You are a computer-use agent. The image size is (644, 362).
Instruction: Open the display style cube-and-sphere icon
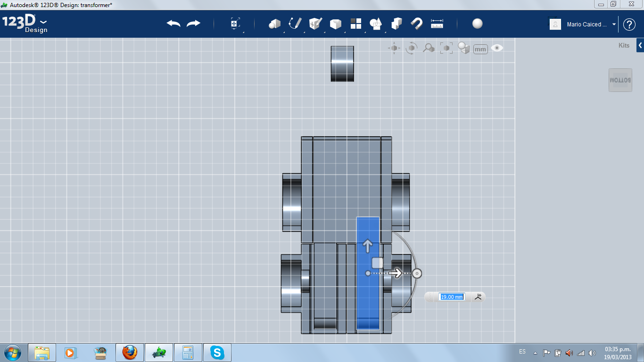click(464, 48)
